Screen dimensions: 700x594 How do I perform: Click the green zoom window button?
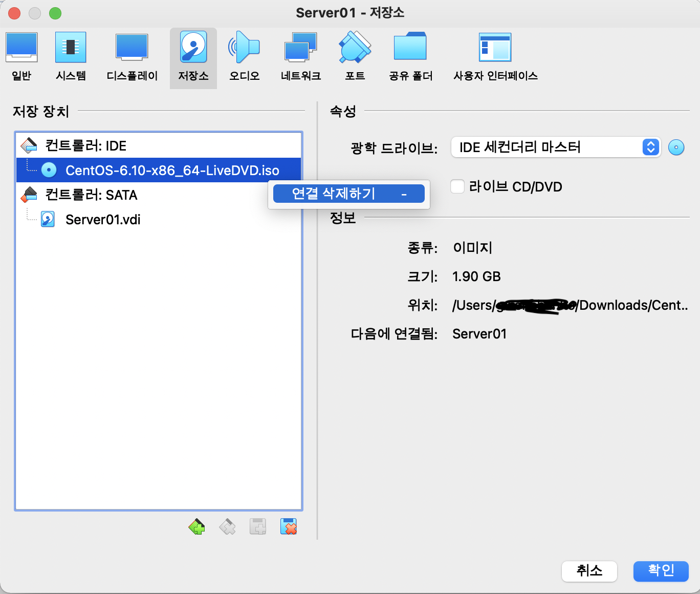[x=55, y=13]
